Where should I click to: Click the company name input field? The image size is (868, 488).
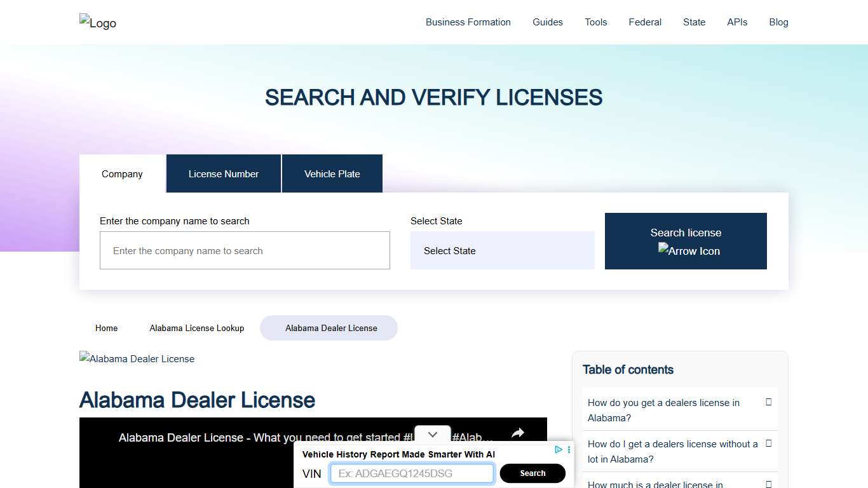click(245, 250)
